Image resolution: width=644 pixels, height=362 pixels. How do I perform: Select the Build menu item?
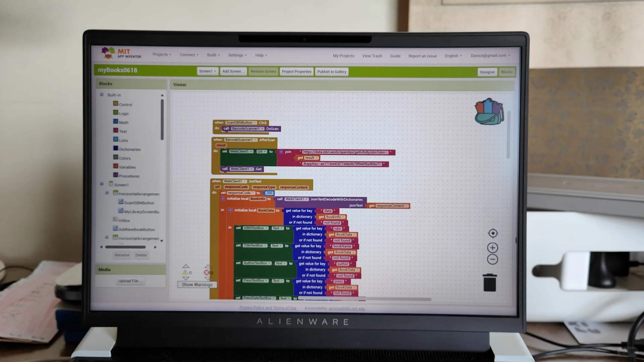click(x=211, y=55)
